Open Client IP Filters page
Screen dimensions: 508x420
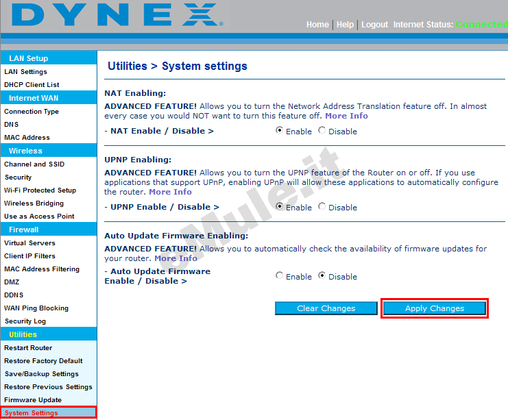[x=29, y=256]
